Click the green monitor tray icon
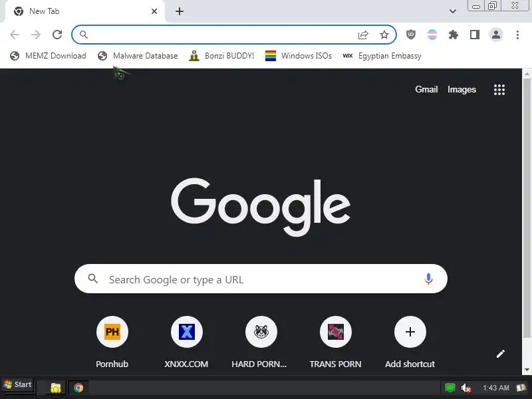Screen dimensions: 532x399 click(450, 388)
